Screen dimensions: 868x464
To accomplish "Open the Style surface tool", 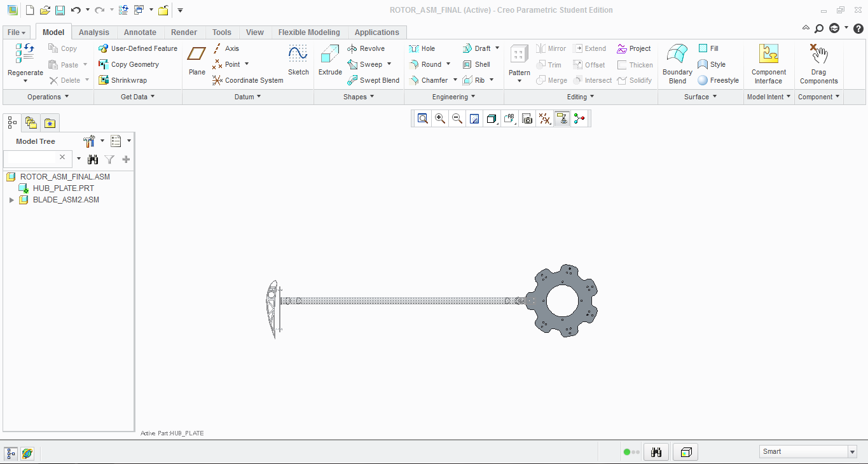I will point(712,64).
